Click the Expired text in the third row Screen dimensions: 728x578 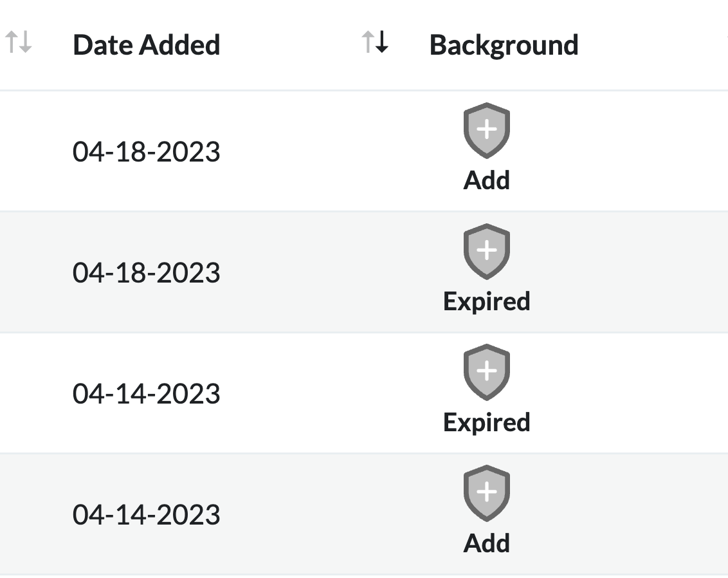(x=487, y=422)
